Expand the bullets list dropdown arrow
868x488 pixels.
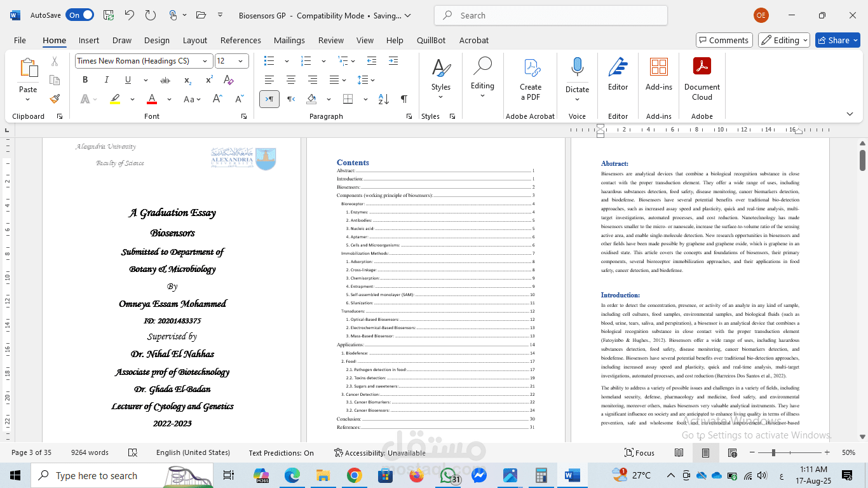287,61
